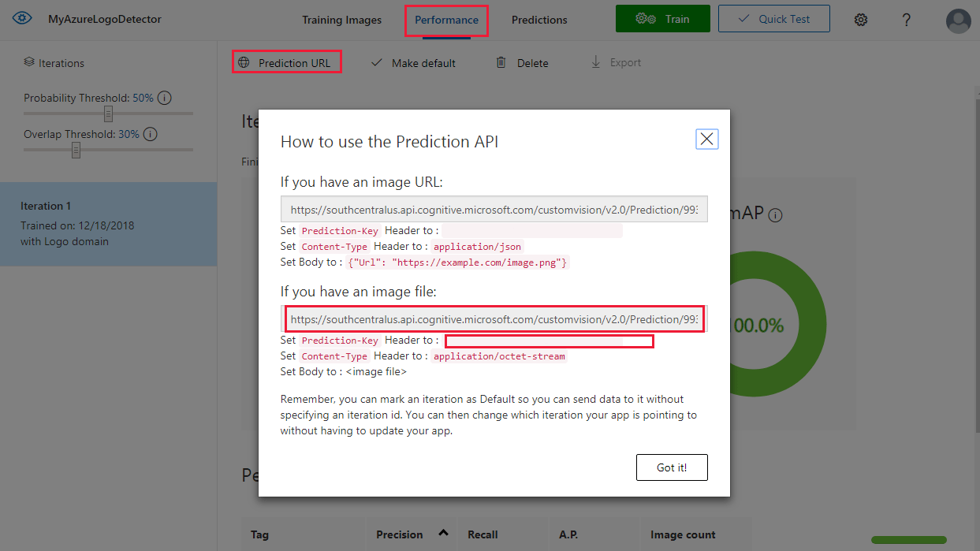Close the Prediction API dialog
Image resolution: width=980 pixels, height=551 pixels.
tap(707, 140)
